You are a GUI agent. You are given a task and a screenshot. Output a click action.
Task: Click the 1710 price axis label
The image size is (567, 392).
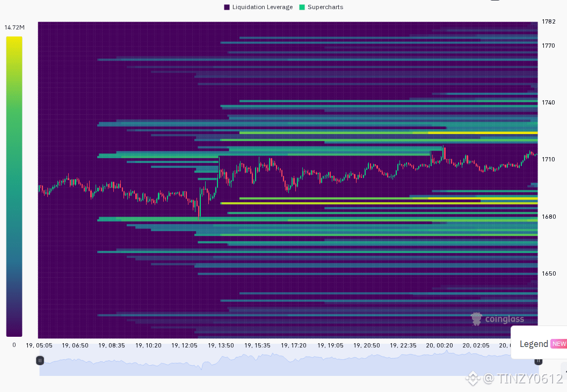pyautogui.click(x=548, y=159)
